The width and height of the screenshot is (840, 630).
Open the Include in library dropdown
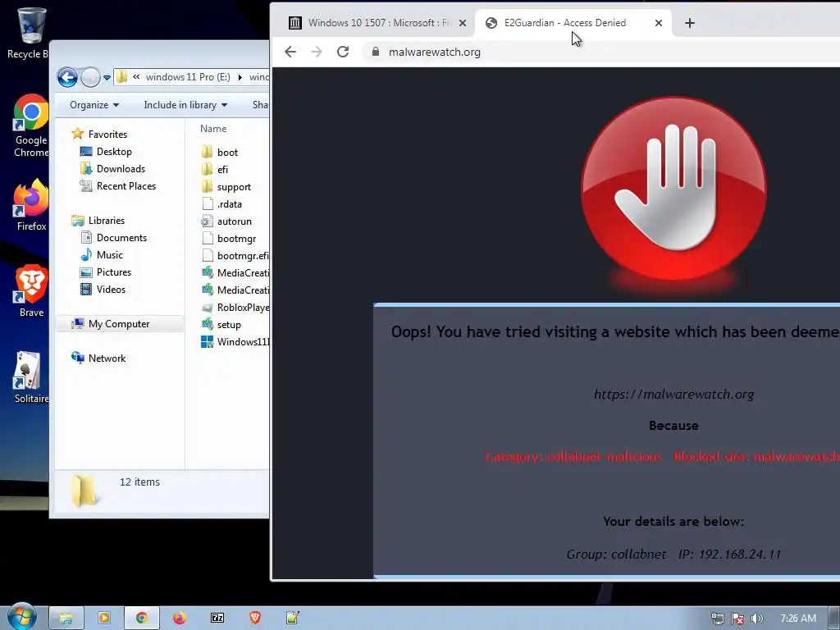(185, 105)
